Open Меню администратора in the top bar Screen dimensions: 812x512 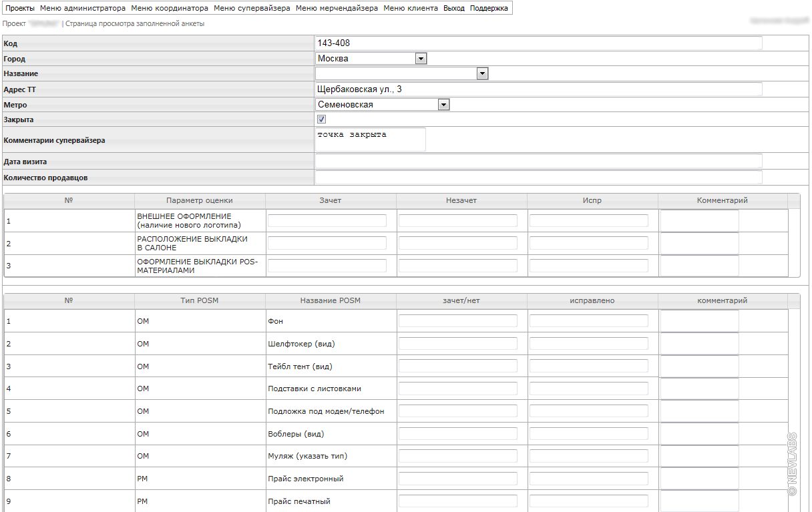[x=83, y=9]
